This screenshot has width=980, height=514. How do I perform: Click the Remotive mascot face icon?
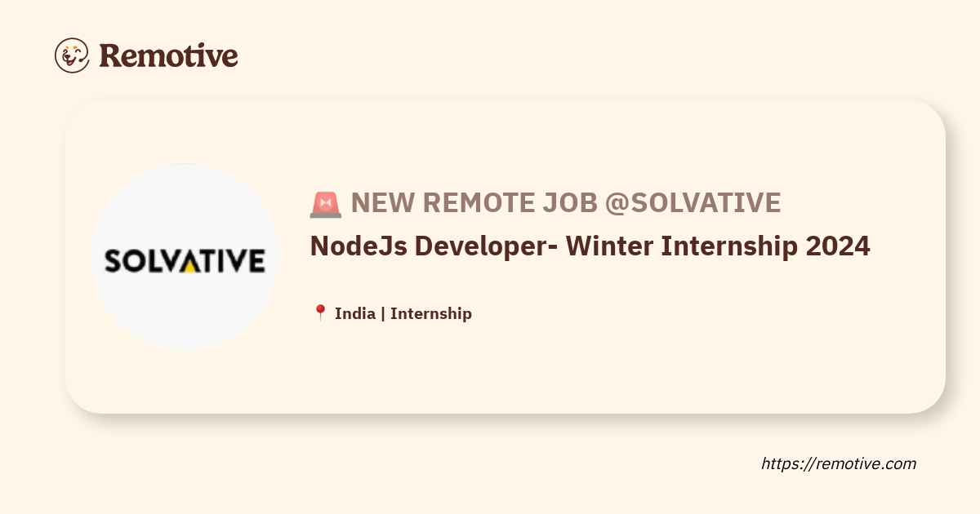(x=72, y=55)
